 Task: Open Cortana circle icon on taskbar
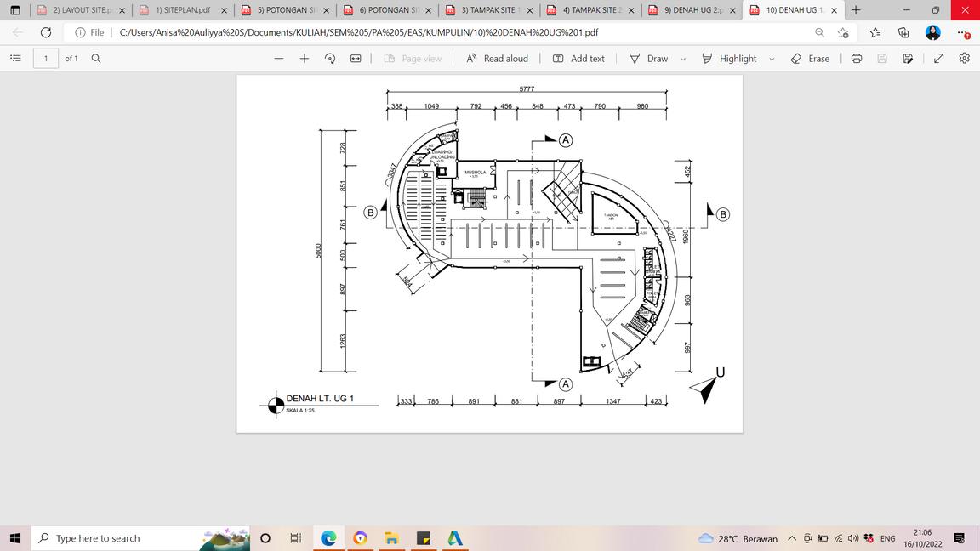pyautogui.click(x=265, y=538)
